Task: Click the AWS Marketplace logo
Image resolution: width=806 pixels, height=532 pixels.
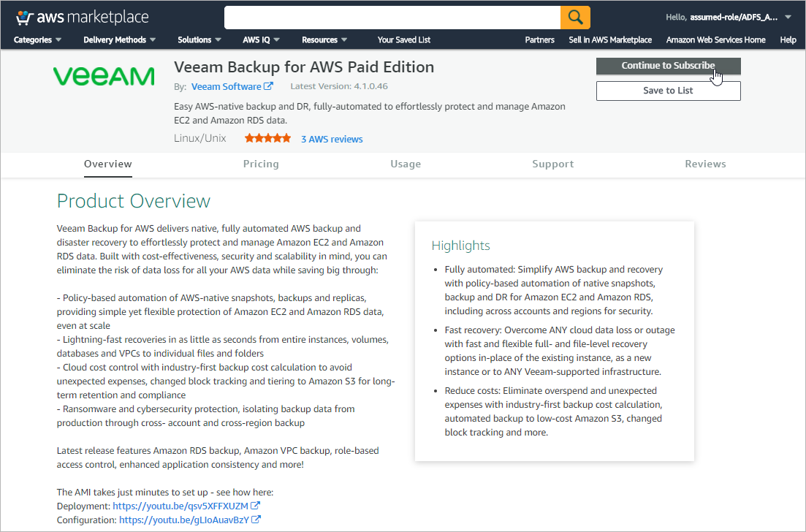Action: 82,17
